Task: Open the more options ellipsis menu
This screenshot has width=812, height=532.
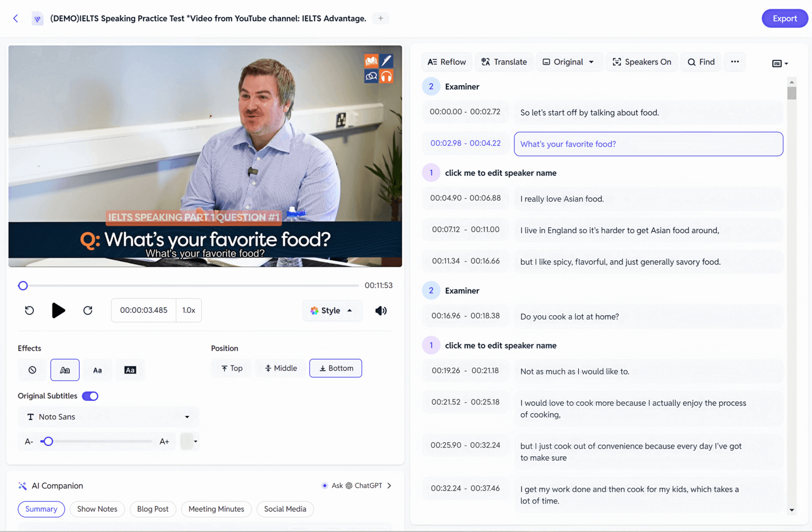Action: click(x=734, y=62)
